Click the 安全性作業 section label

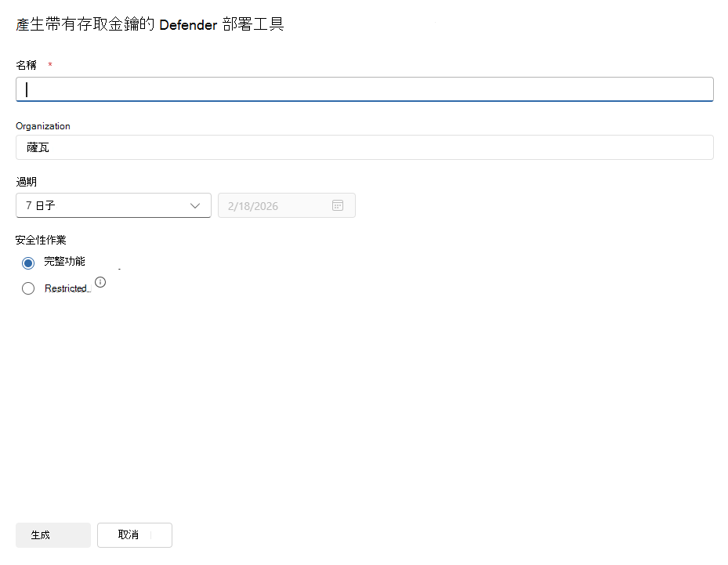[x=41, y=240]
